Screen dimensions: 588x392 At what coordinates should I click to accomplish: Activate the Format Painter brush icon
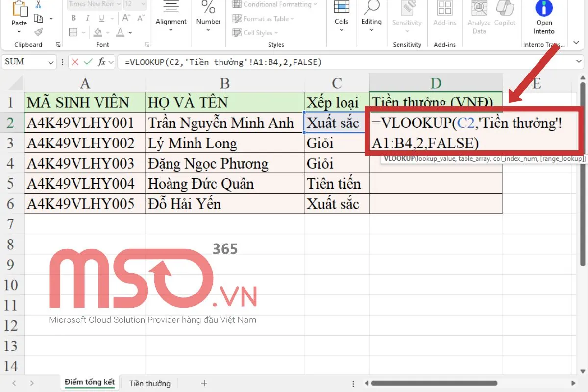38,32
